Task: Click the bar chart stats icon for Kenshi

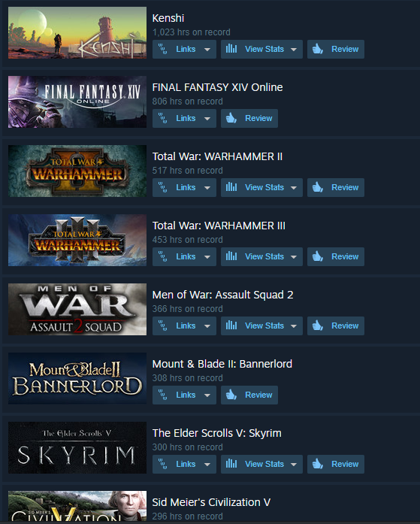Action: pos(231,49)
